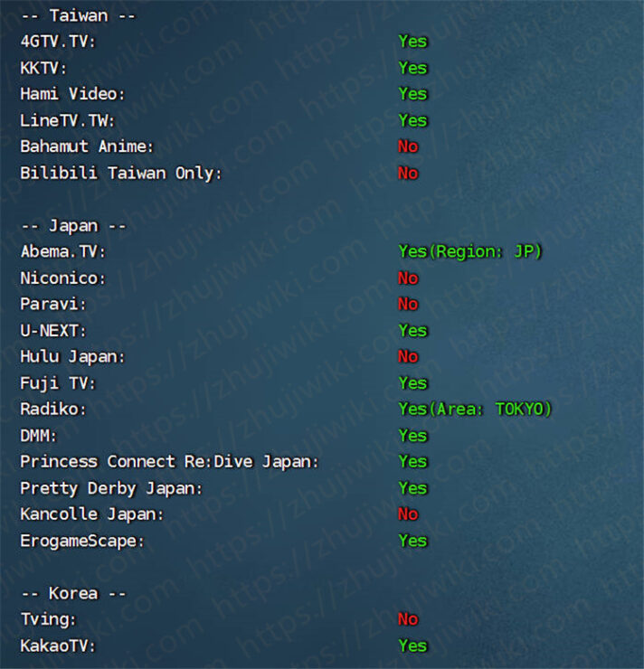Select the ErogameScape label
644x669 pixels.
click(x=83, y=541)
